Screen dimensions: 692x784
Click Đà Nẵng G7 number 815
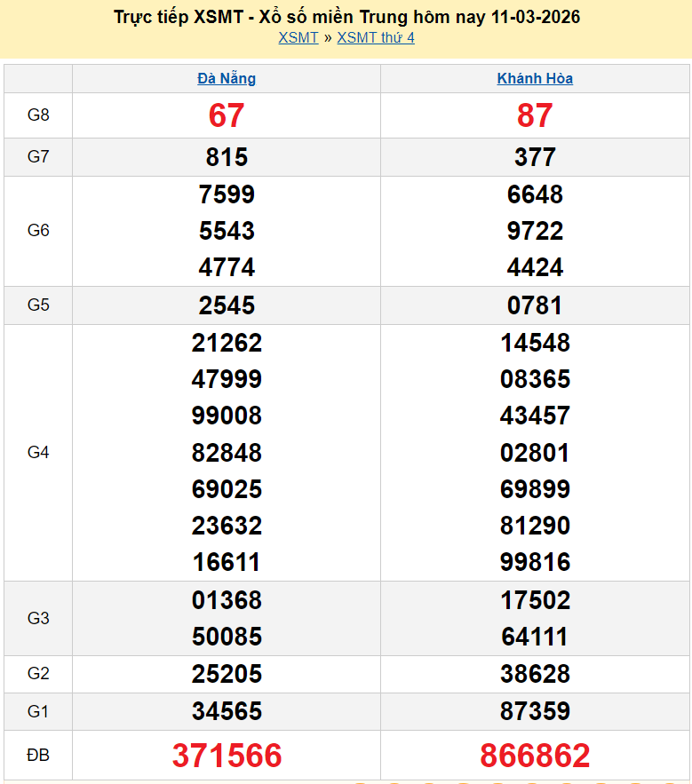coord(227,157)
